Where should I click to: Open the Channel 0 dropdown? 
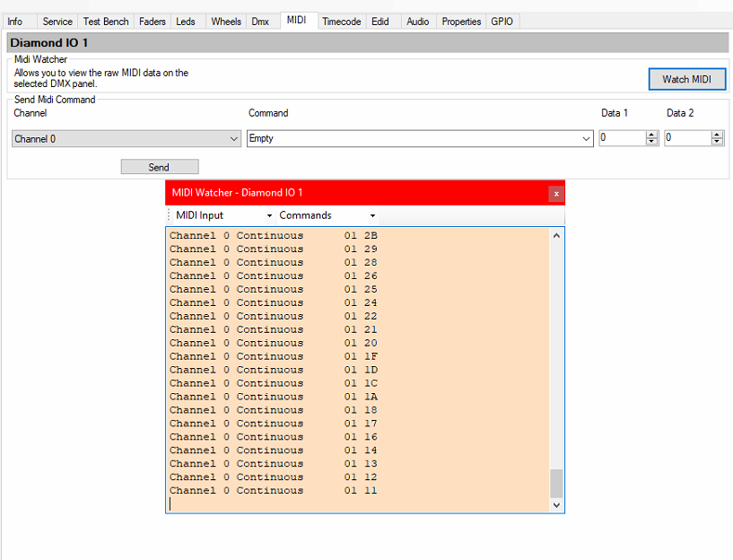[x=127, y=139]
